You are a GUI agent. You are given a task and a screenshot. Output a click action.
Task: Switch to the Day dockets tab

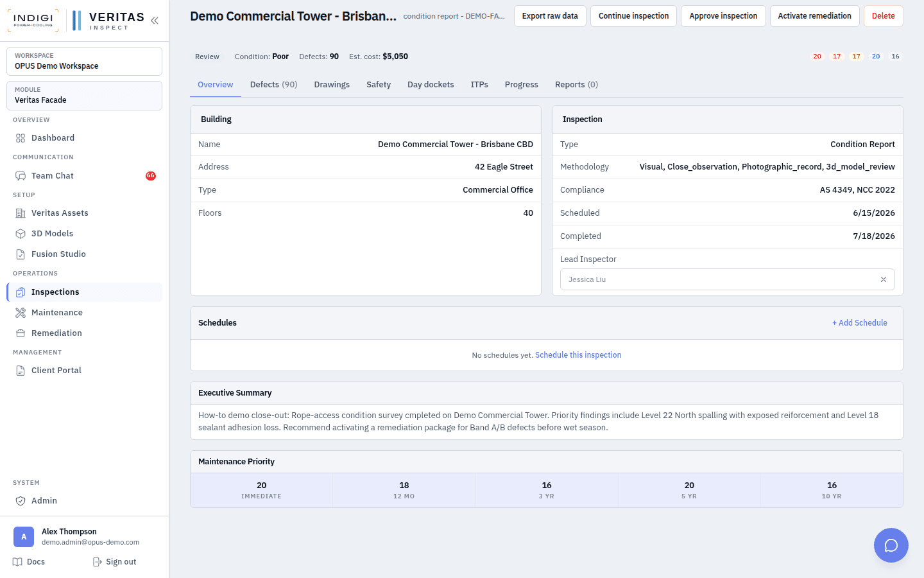(x=431, y=85)
